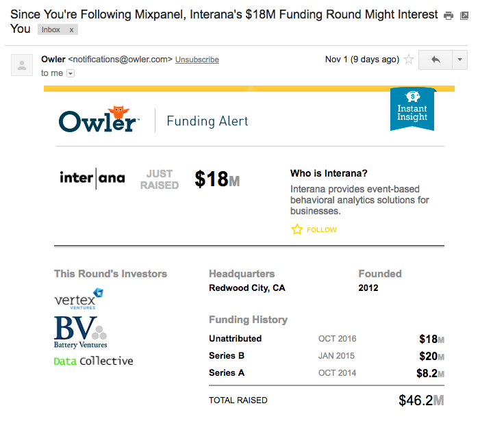Click the yellow banner bar
Viewport: 504px width, 421px height.
(249, 89)
